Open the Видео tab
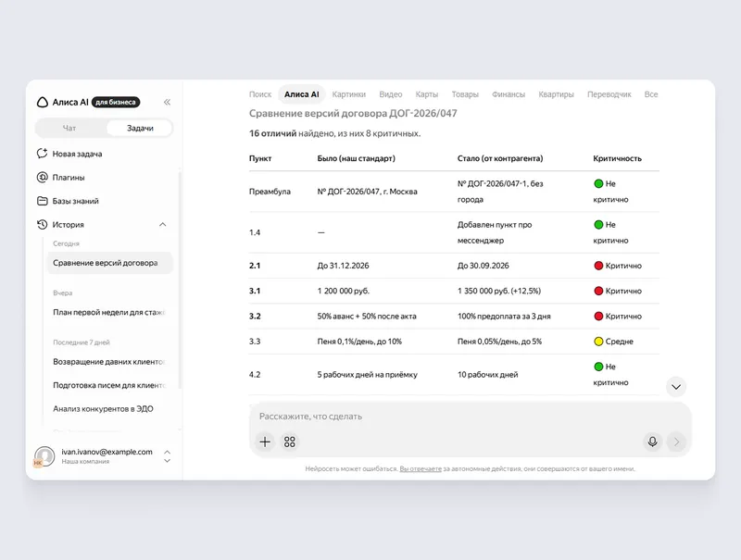 391,94
